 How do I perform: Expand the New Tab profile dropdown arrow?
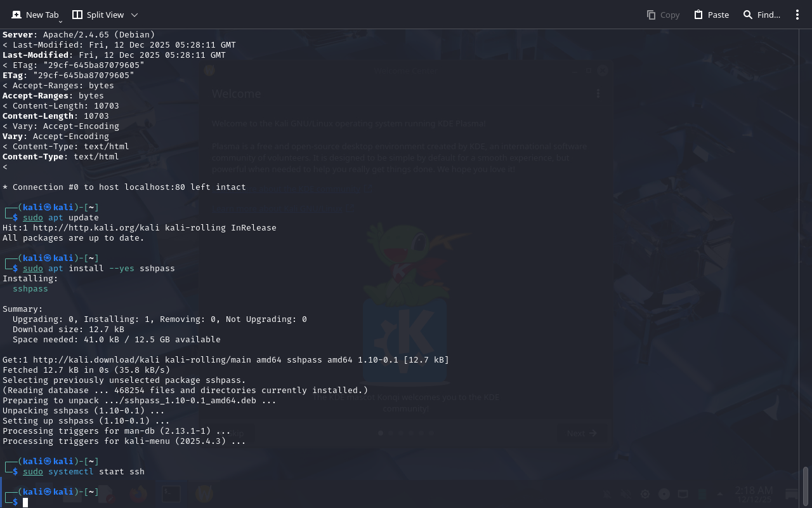pyautogui.click(x=60, y=22)
